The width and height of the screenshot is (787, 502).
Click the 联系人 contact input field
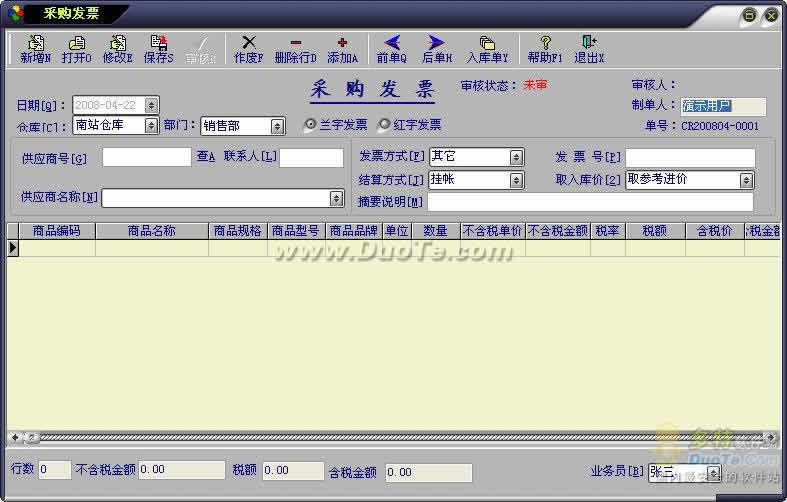pos(311,157)
